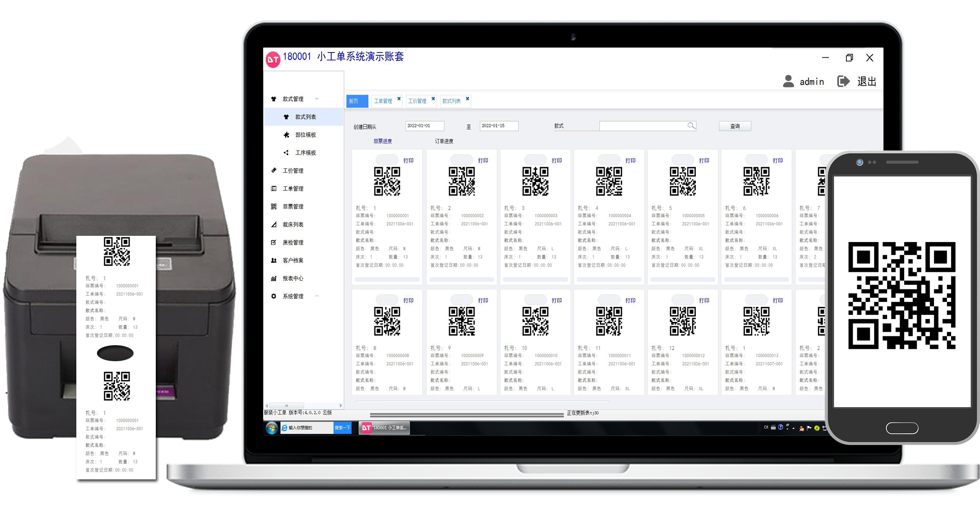Click the QR code on card 扎号 9
The width and height of the screenshot is (980, 516).
462,321
